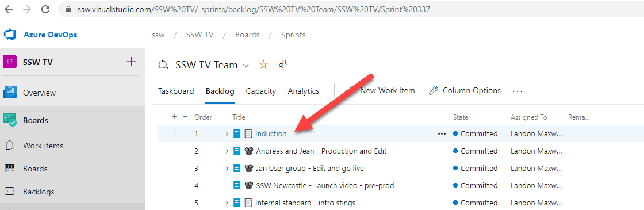The image size is (644, 210).
Task: Expand Andreas and Jean - Production and Edit row
Action: point(227,151)
